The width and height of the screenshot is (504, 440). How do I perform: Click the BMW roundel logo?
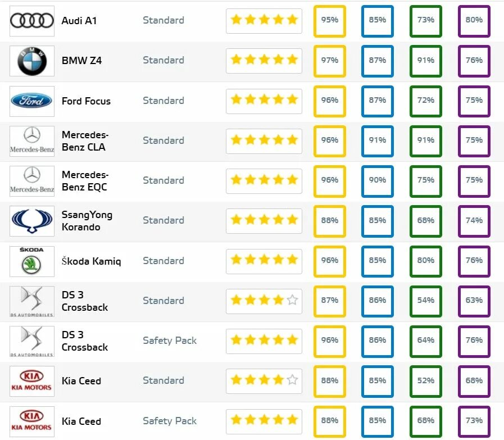click(x=32, y=61)
